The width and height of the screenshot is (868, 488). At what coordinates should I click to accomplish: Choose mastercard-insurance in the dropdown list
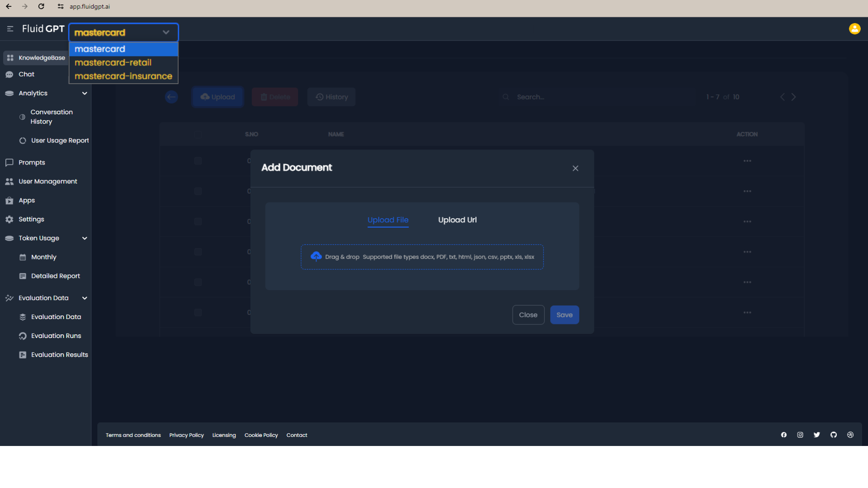coord(123,76)
